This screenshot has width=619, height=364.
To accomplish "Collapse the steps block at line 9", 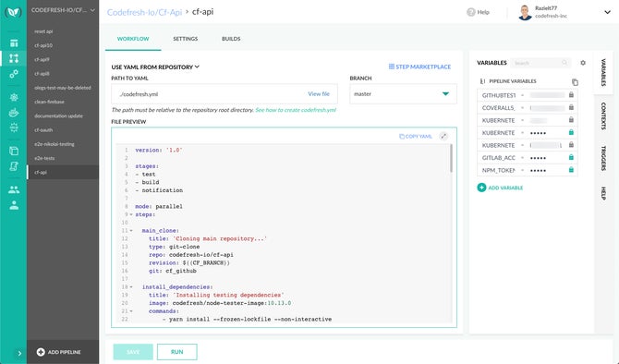I will coord(131,214).
